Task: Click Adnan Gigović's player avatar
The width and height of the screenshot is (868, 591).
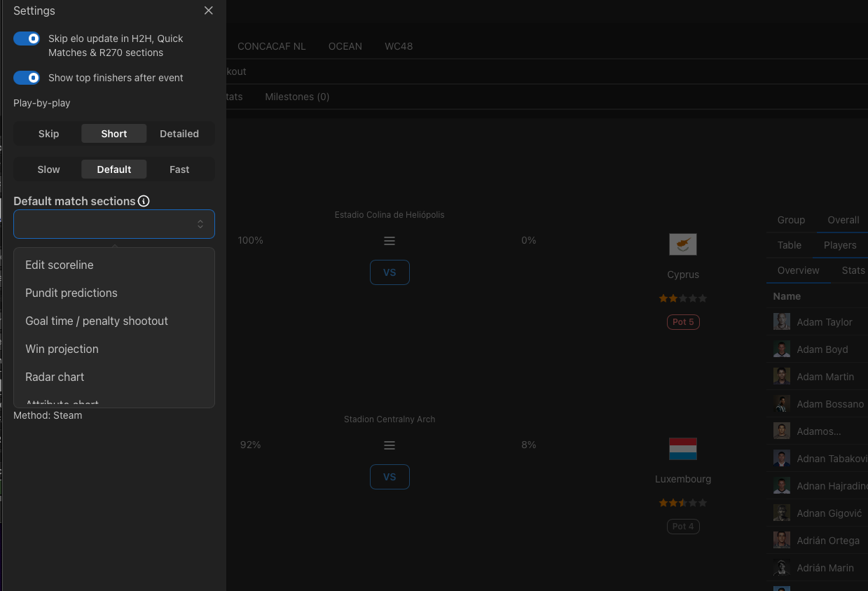Action: 782,513
